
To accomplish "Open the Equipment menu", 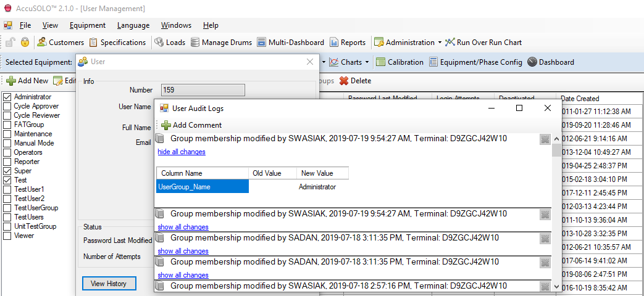I will pyautogui.click(x=87, y=25).
